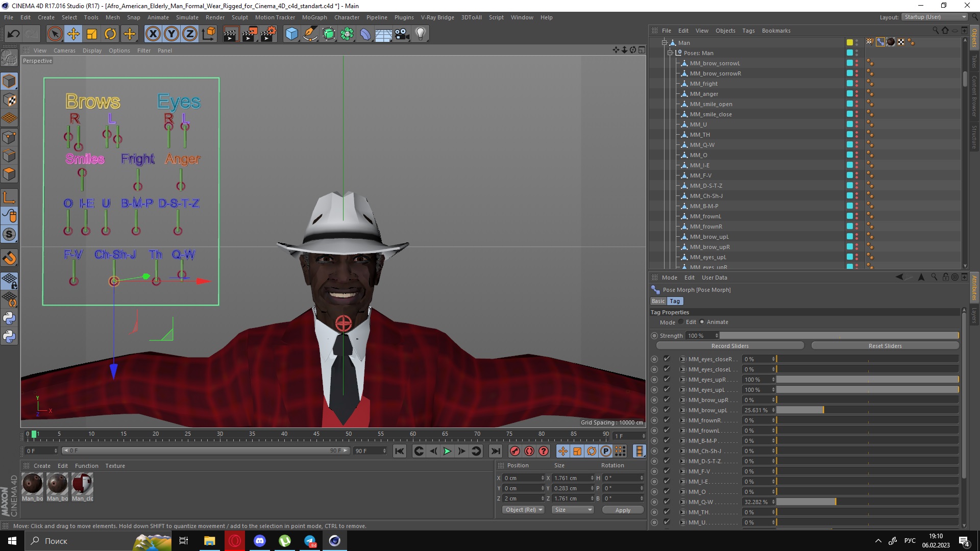This screenshot has height=551, width=980.
Task: Switch to the Basic tab
Action: coord(658,301)
